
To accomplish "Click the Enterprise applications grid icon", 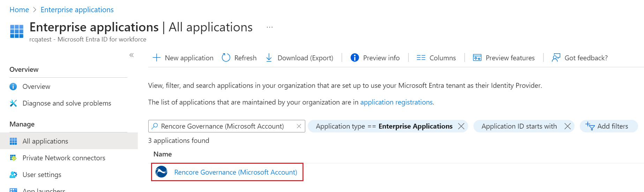I will [17, 31].
